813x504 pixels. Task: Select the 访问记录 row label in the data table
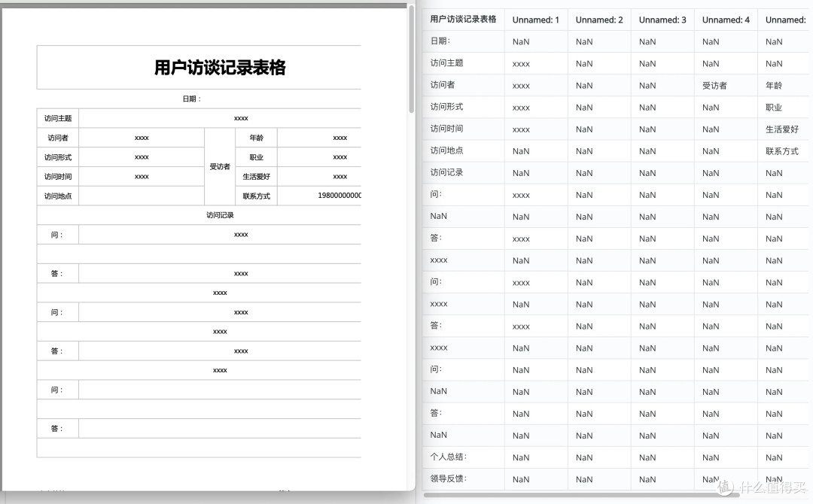446,172
